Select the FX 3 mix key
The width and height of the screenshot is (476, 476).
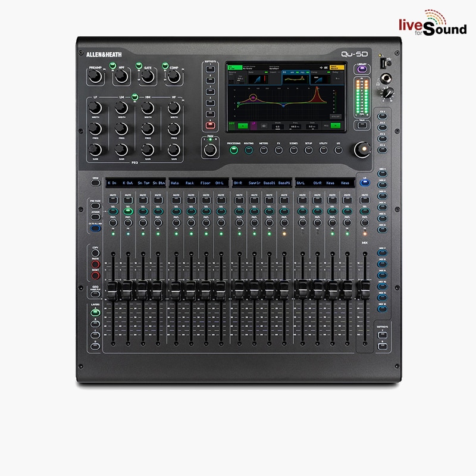click(382, 139)
